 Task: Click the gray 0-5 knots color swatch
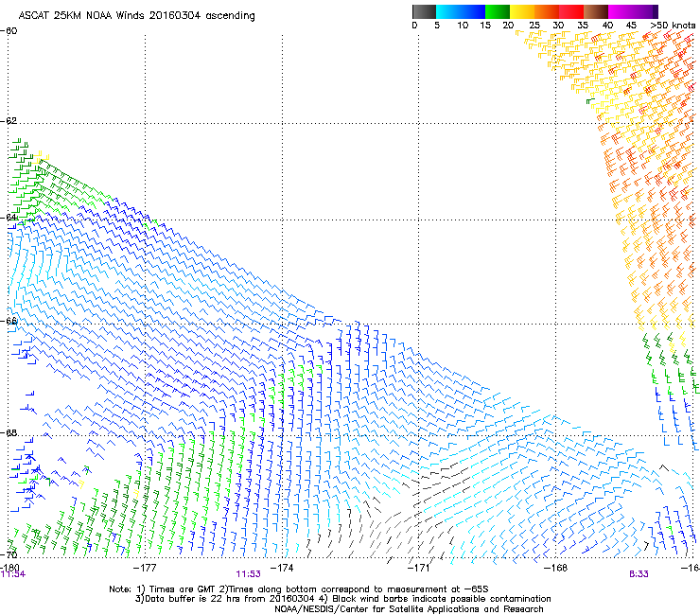pyautogui.click(x=424, y=12)
